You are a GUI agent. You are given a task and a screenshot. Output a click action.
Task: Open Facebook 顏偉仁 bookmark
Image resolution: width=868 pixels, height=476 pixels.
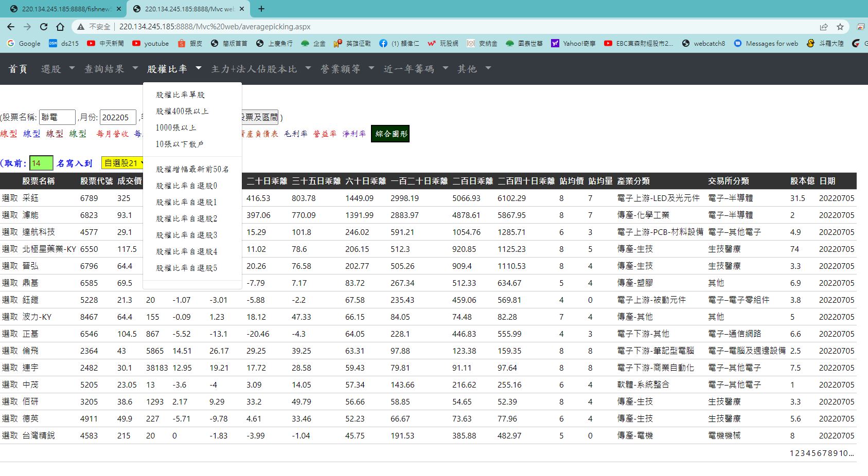[x=399, y=44]
